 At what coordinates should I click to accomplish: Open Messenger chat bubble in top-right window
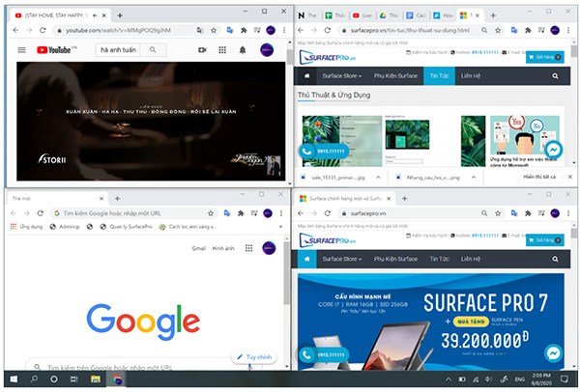click(553, 150)
